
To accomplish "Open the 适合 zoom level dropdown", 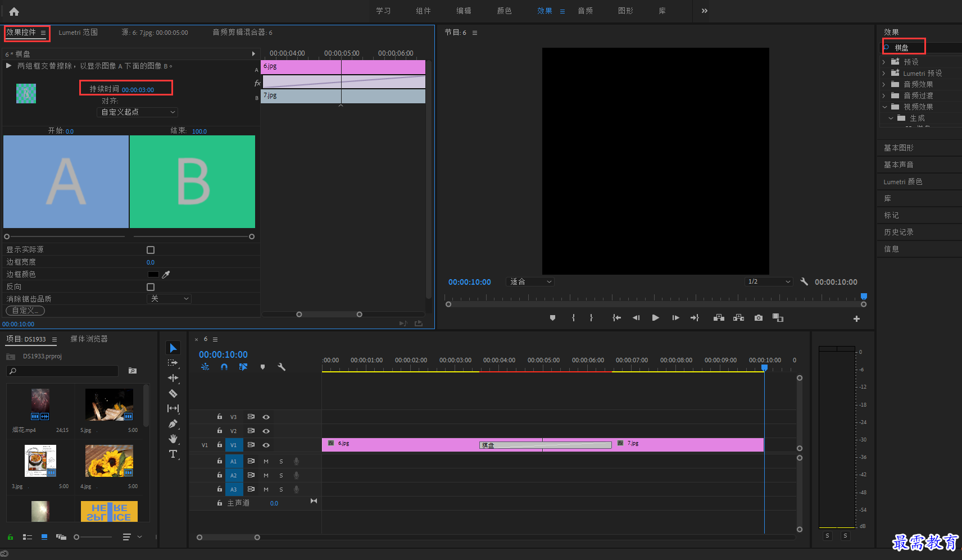I will (x=530, y=281).
